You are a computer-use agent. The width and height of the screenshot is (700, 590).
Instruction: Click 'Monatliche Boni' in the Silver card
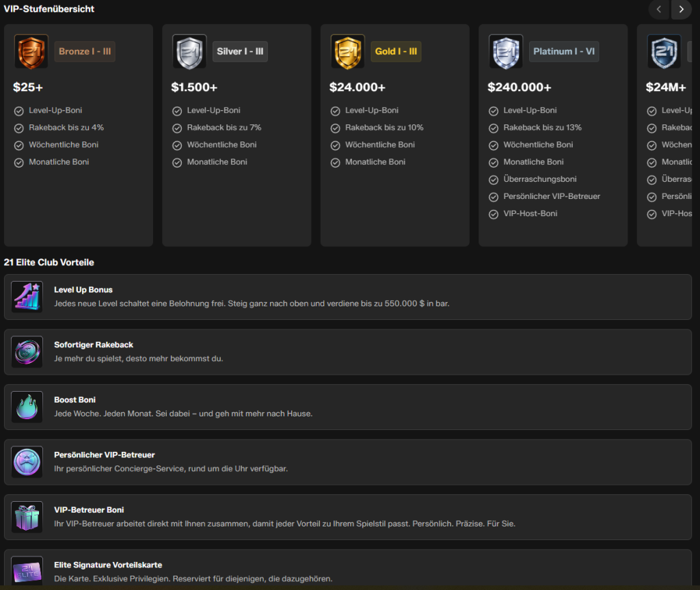tap(217, 161)
